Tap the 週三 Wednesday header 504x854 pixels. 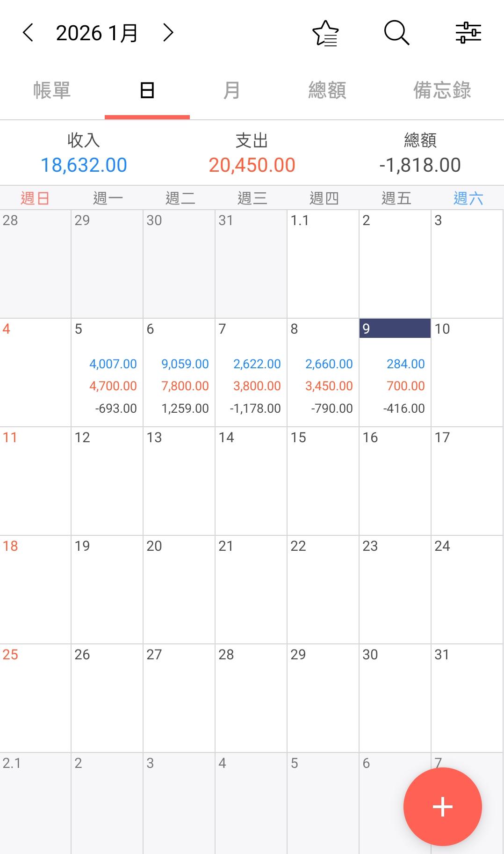pos(252,198)
